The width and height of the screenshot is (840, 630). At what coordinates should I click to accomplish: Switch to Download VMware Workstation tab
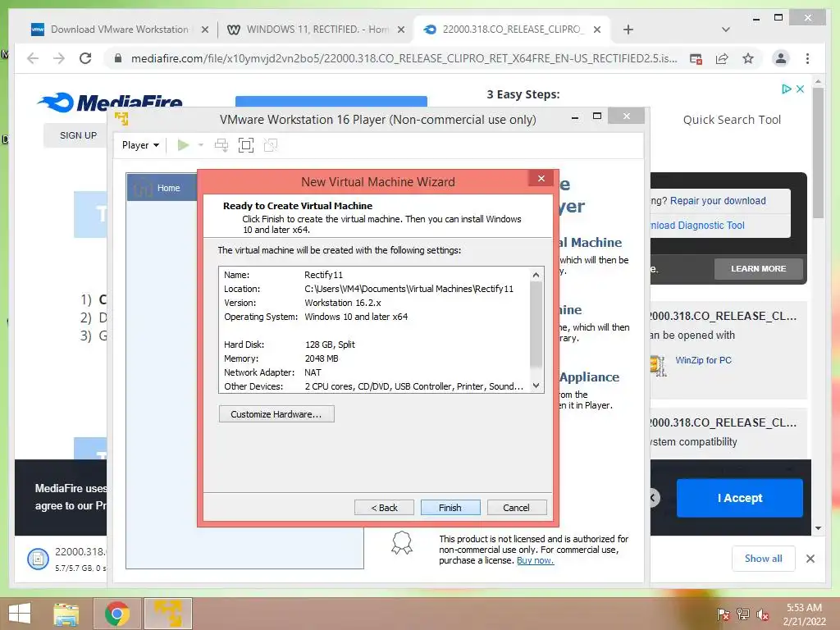[x=119, y=30]
